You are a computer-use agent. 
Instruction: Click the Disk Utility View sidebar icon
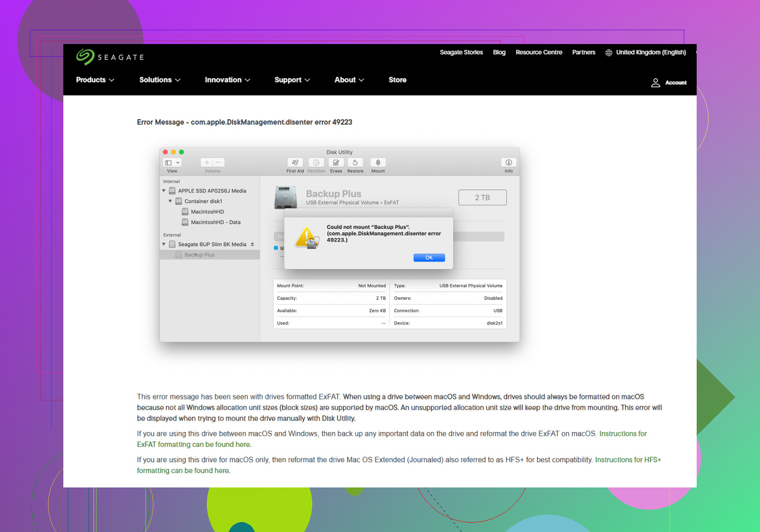168,162
